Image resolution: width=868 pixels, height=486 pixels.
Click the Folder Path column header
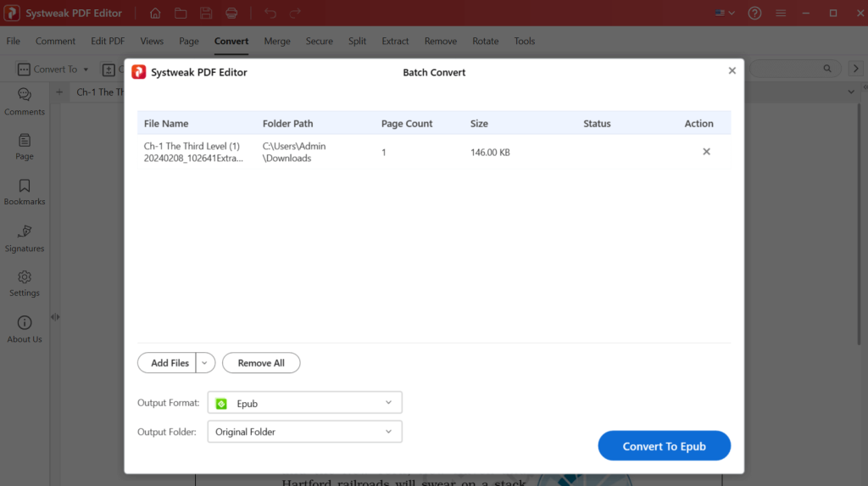tap(288, 124)
